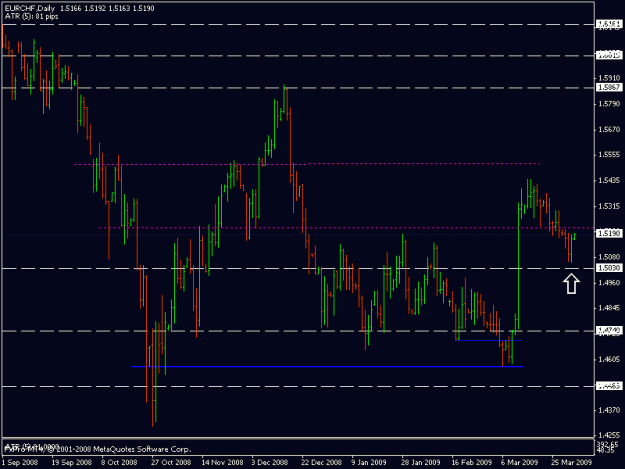Select the 'ATR (5): 81 pips' label
This screenshot has height=469, width=625.
31,16
